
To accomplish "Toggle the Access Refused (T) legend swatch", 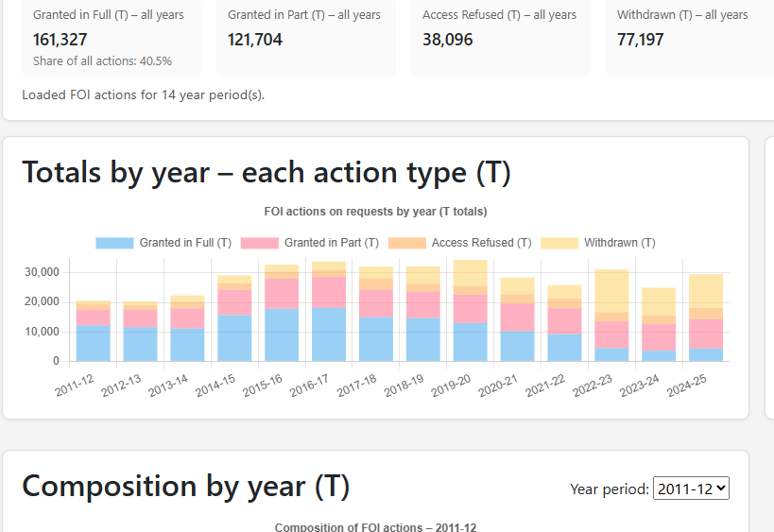I will point(406,243).
